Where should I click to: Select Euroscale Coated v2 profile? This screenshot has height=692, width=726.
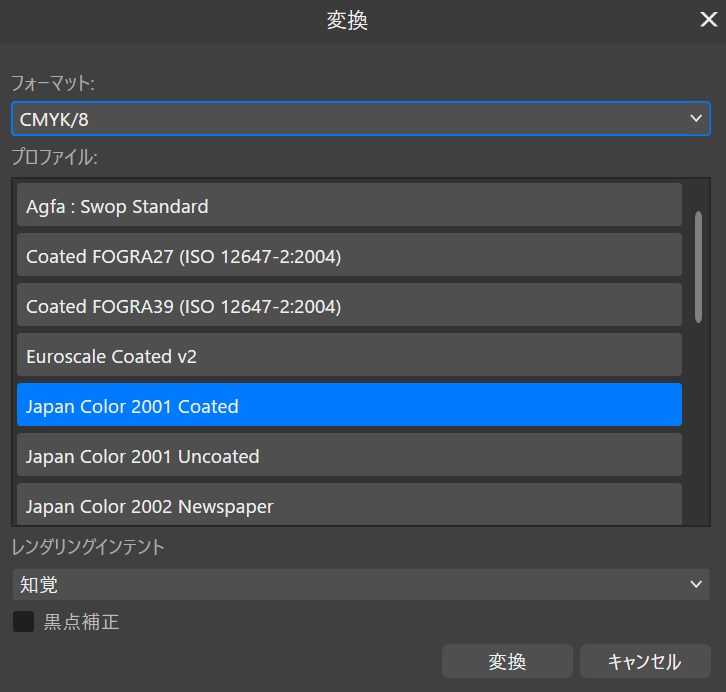pos(349,355)
